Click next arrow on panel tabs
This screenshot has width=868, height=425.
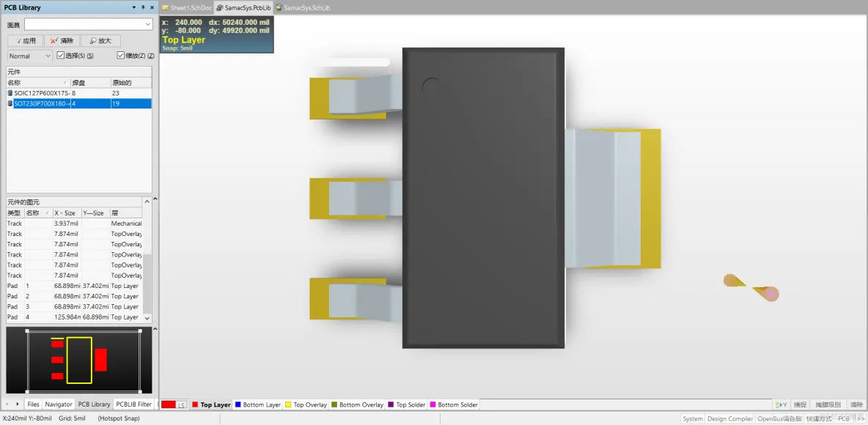pos(18,404)
